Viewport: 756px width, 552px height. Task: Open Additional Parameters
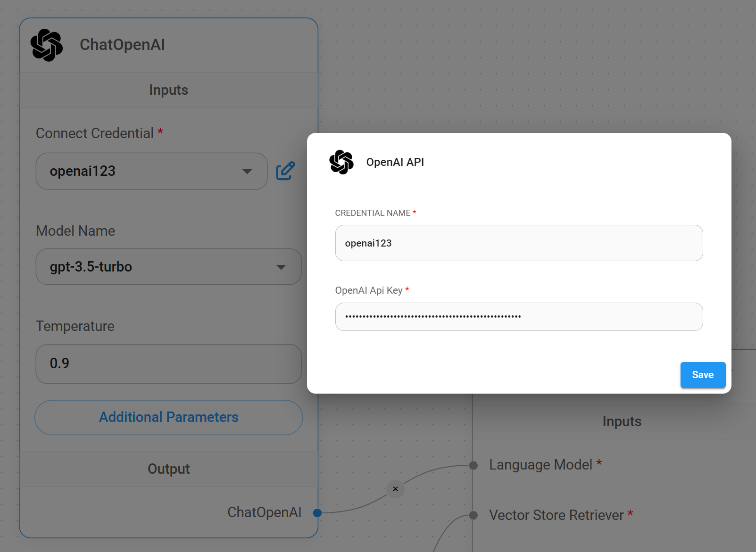tap(168, 417)
